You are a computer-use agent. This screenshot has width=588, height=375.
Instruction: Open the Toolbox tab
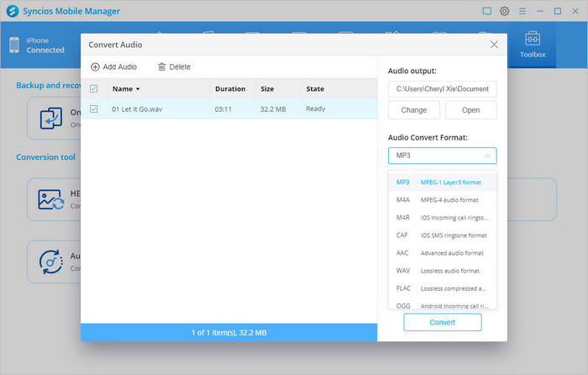point(533,45)
